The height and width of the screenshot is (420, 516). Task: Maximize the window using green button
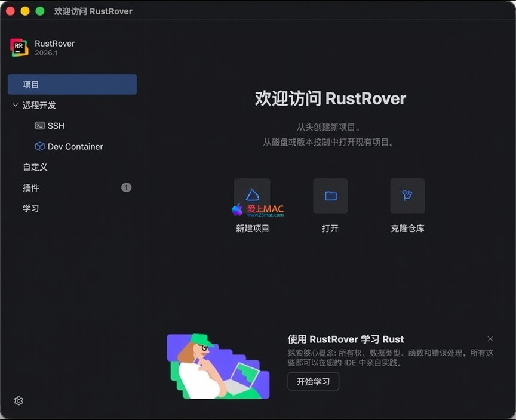tap(40, 11)
